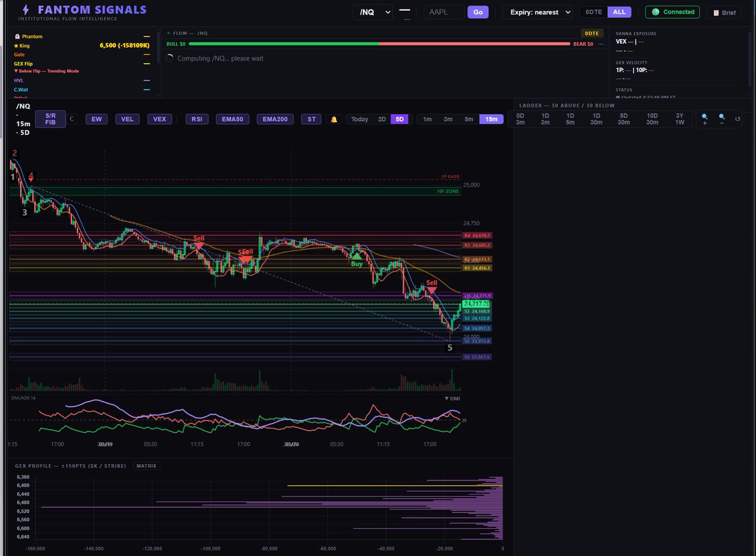Select the 5D range tab
The height and width of the screenshot is (556, 756).
pos(400,119)
